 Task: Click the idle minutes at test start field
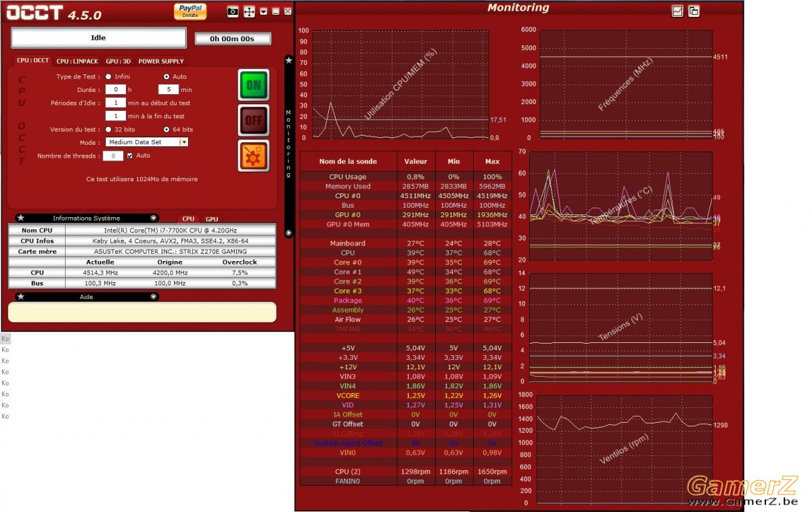pos(116,103)
